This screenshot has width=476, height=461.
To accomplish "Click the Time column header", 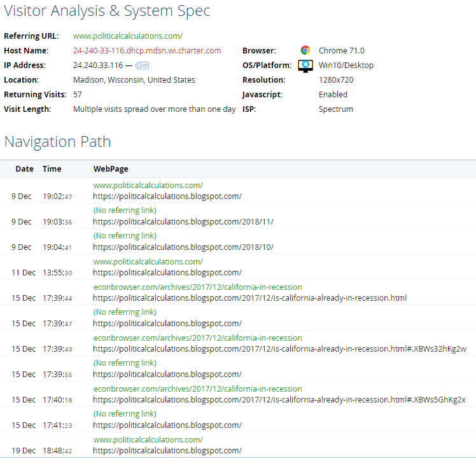I will [52, 169].
